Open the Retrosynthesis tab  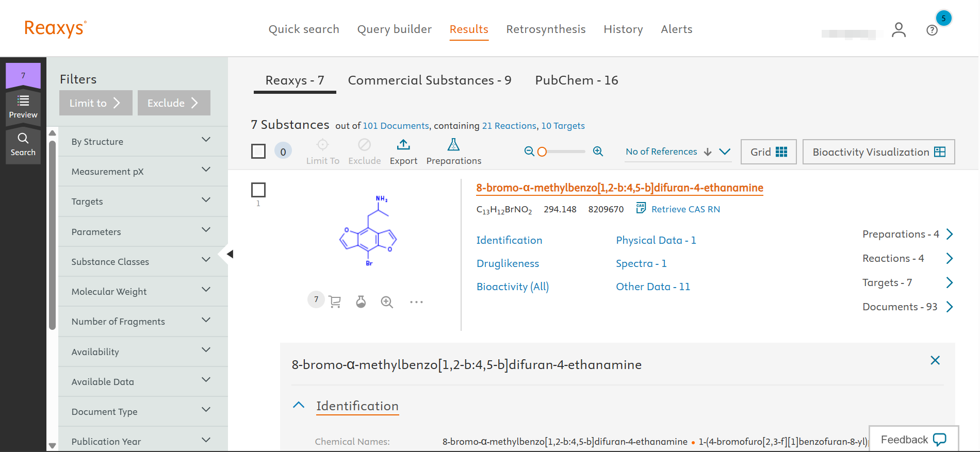[x=546, y=29]
